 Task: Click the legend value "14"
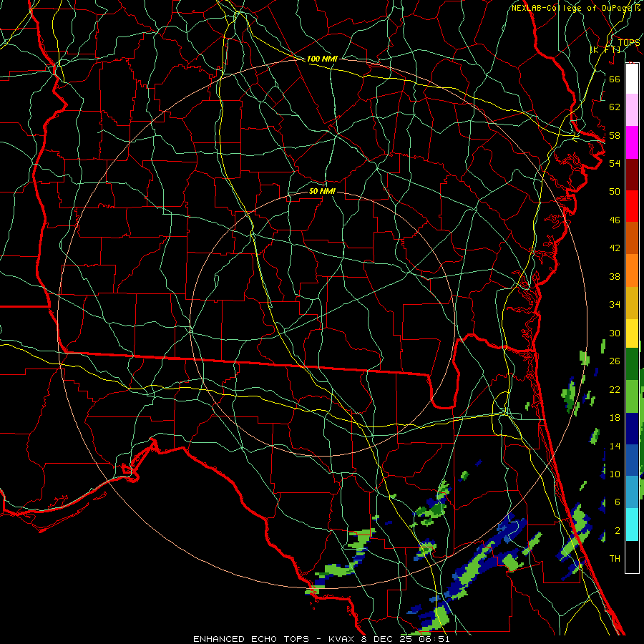coord(615,446)
